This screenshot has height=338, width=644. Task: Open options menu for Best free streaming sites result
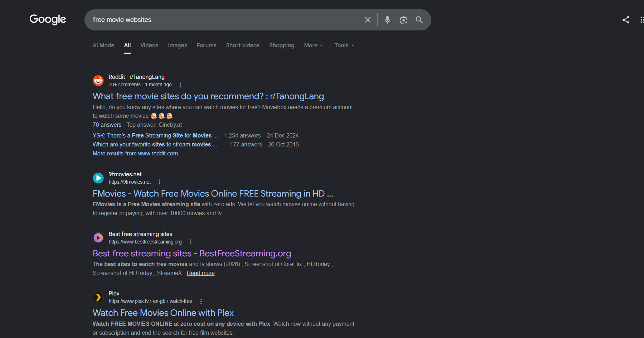tap(190, 242)
